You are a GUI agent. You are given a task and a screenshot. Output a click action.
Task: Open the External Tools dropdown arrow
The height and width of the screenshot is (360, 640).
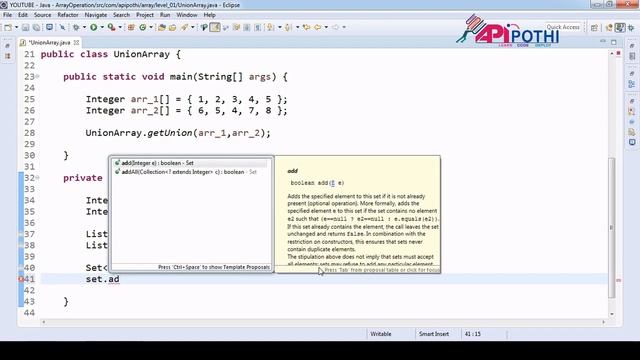[x=120, y=27]
